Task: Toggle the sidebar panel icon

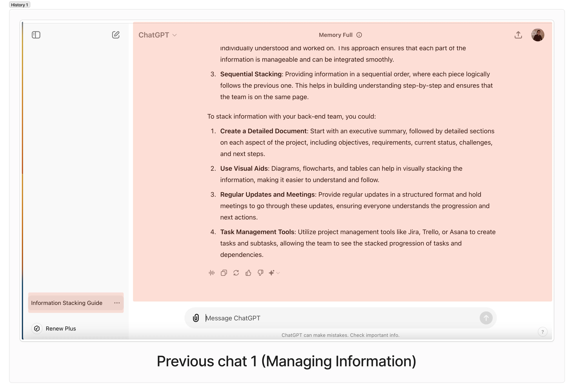Action: 36,35
